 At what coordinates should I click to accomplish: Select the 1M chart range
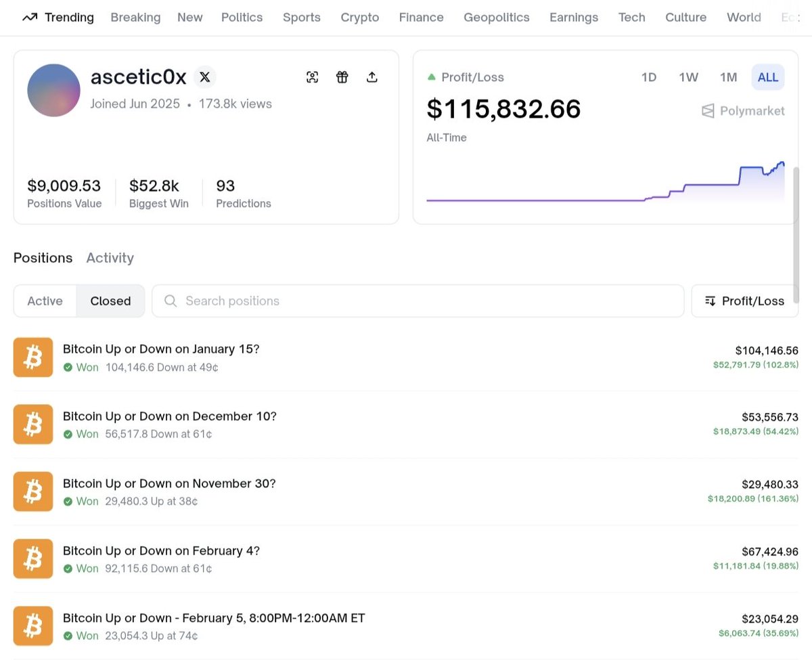[728, 77]
